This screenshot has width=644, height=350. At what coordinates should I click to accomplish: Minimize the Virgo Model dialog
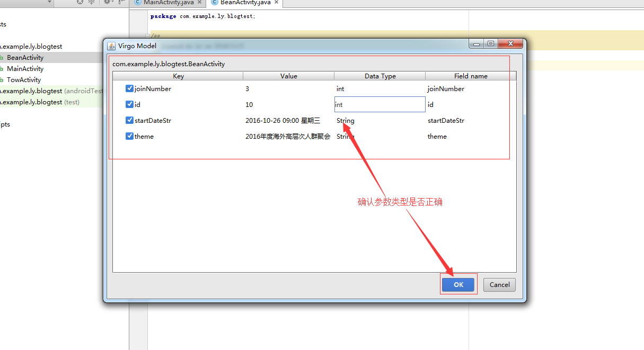pos(477,44)
